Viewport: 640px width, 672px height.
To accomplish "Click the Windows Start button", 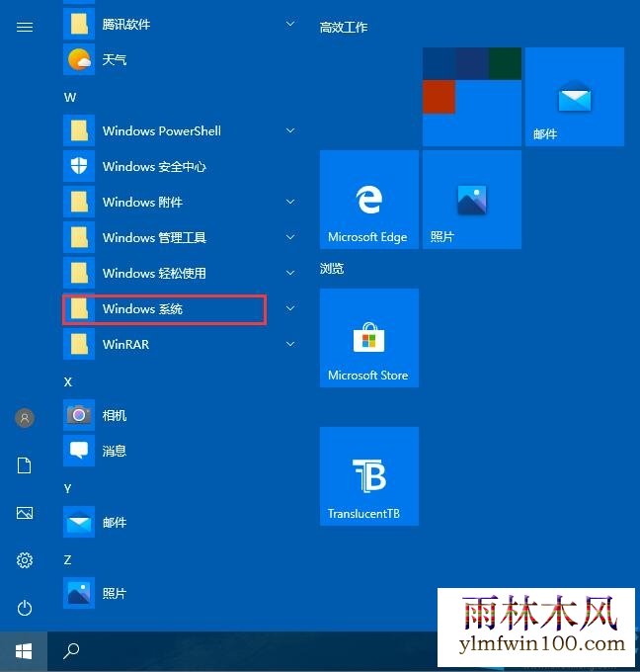I will click(24, 651).
